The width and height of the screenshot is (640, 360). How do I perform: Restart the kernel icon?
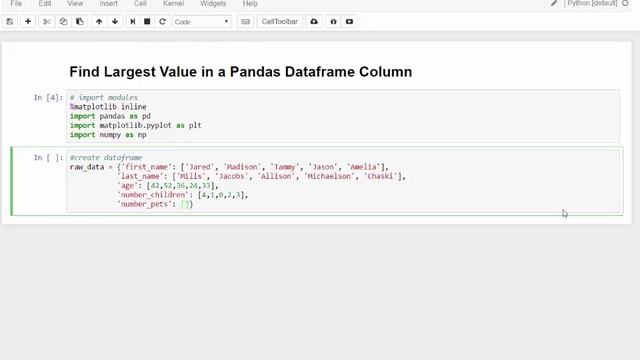162,22
